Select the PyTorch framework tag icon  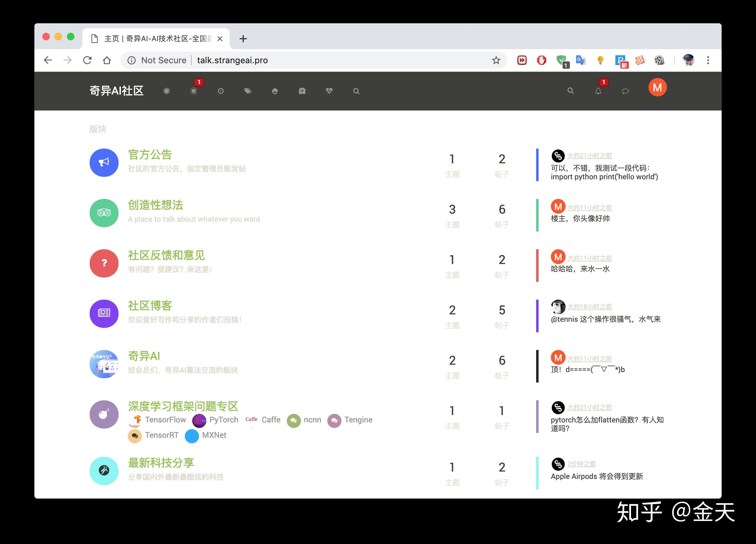[x=199, y=420]
